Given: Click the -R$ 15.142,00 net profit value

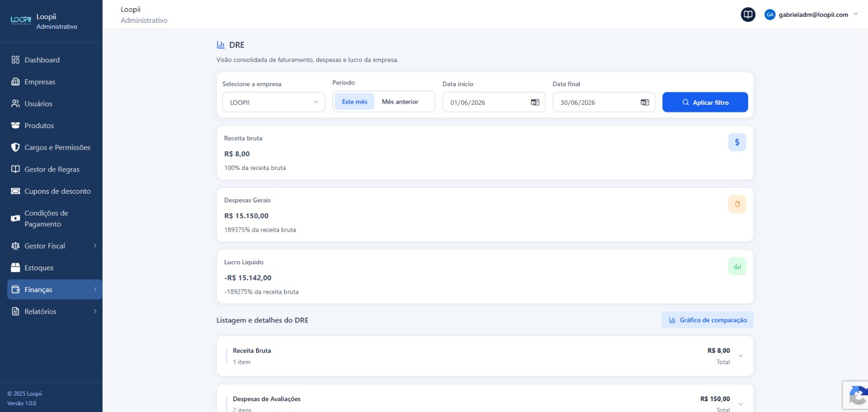Looking at the screenshot, I should tap(248, 277).
